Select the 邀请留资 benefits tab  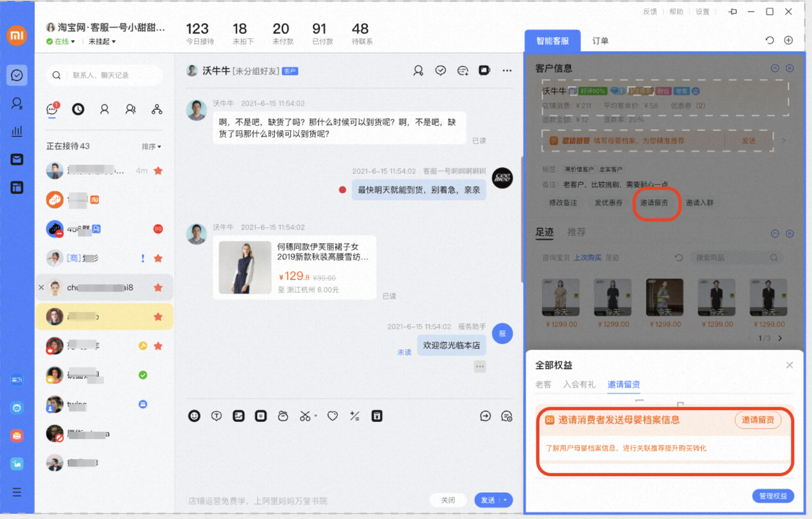point(623,384)
